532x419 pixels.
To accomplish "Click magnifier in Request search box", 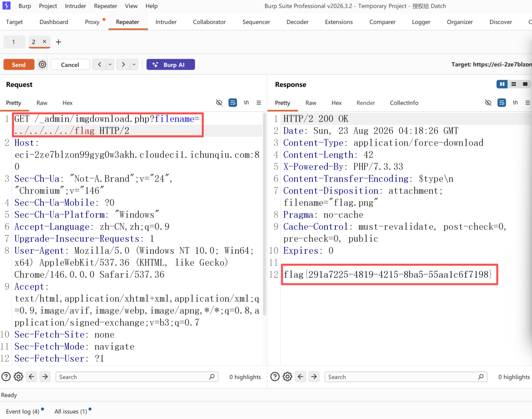I will pos(212,377).
